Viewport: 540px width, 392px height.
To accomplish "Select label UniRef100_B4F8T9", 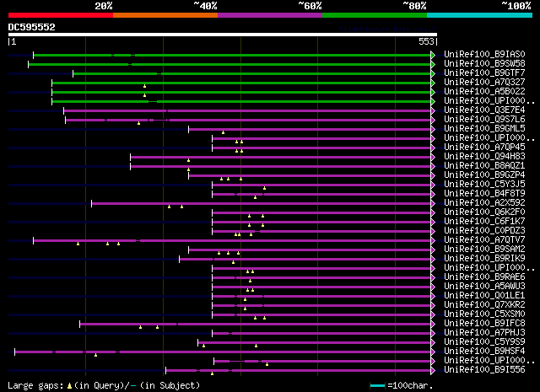I will [484, 193].
